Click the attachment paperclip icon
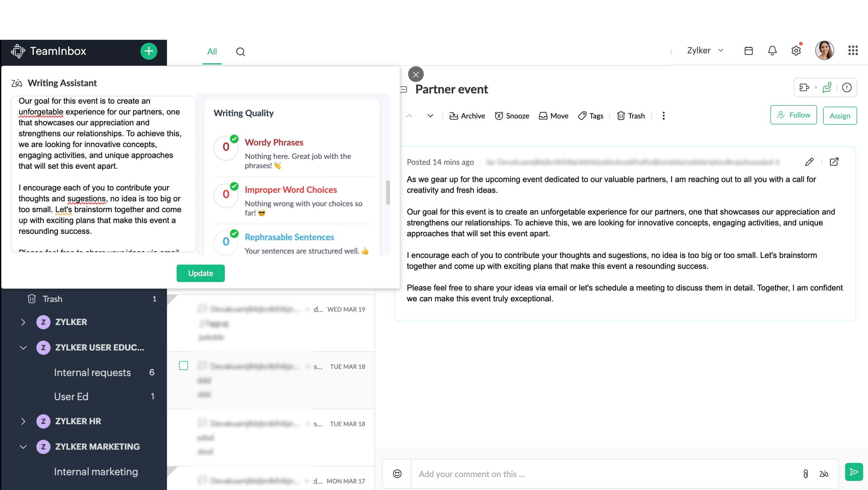 click(x=805, y=474)
